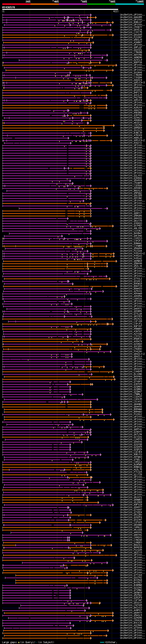Select the UniRef100_Q9FLQ7 label
This screenshot has height=644, width=146.
click(131, 47)
